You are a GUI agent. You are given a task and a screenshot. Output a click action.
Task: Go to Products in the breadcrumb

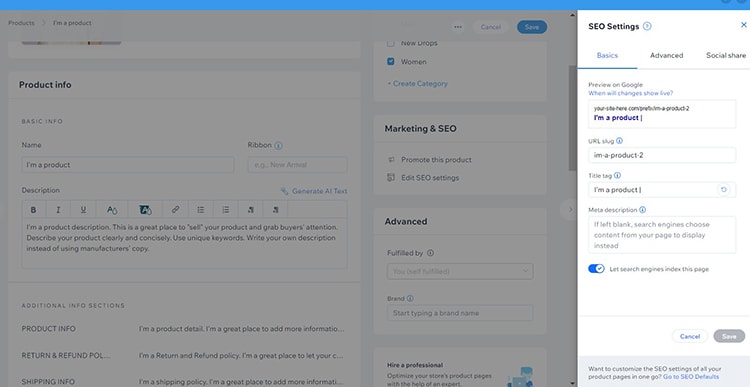21,23
